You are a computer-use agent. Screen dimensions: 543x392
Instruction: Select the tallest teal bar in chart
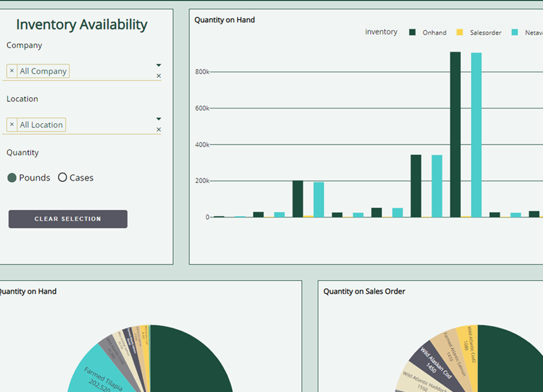pos(476,135)
